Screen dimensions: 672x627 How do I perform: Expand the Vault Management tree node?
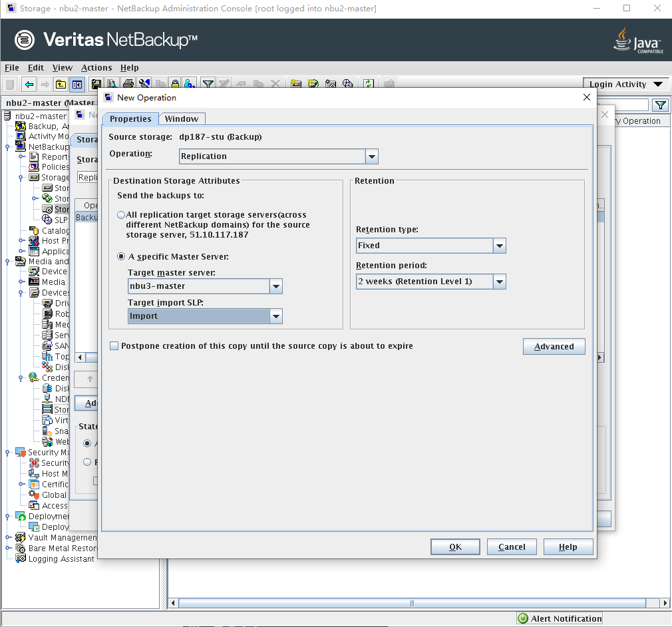7,538
